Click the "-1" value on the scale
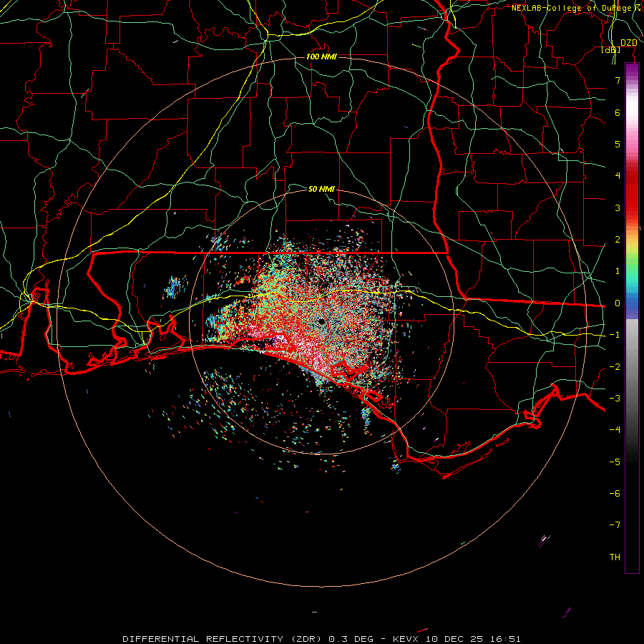 pyautogui.click(x=615, y=335)
